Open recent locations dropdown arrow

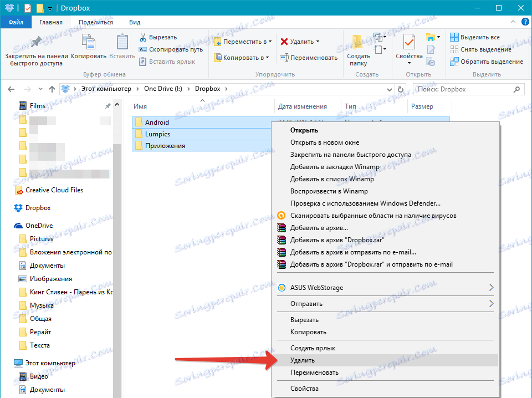click(40, 89)
